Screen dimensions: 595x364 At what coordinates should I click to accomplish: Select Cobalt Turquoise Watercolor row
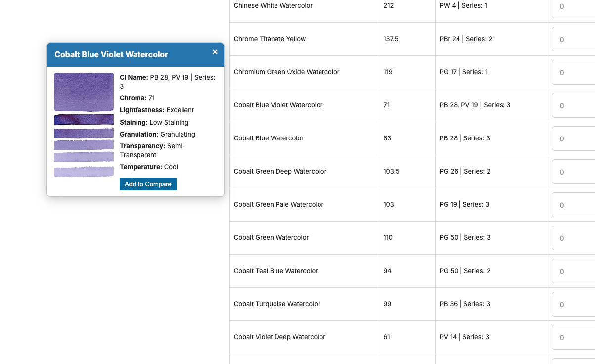(277, 304)
